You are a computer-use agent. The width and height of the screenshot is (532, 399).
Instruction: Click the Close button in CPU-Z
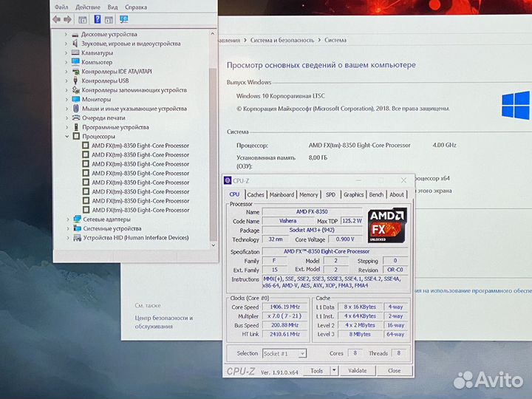(394, 370)
